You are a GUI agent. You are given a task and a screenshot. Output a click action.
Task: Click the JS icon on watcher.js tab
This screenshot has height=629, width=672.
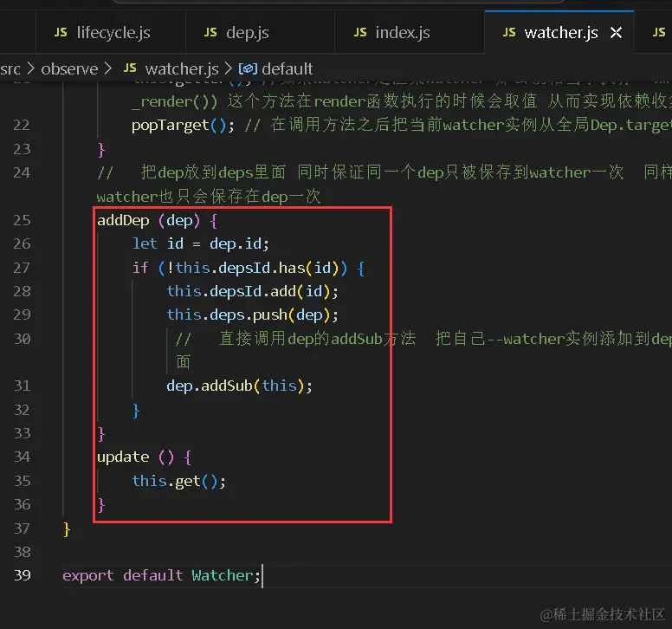(x=509, y=33)
